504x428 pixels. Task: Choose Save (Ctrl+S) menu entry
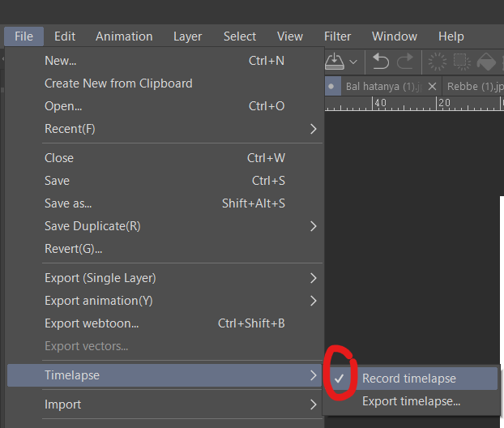(x=164, y=181)
